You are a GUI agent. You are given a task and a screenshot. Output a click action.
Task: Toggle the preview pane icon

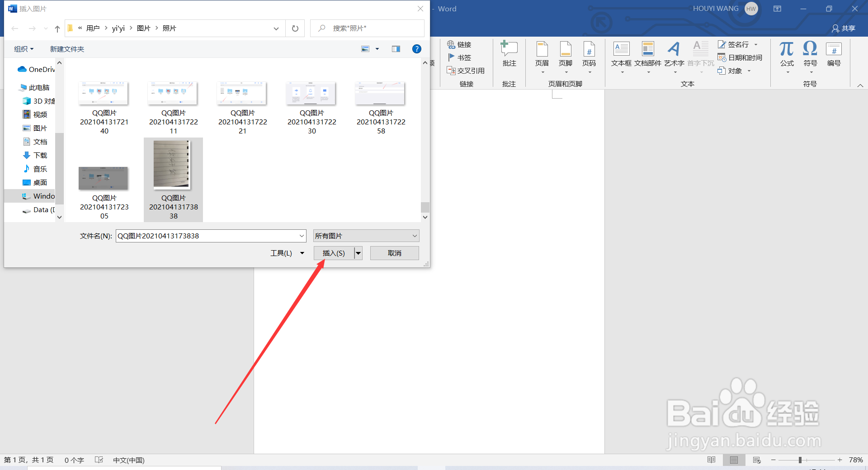point(396,49)
